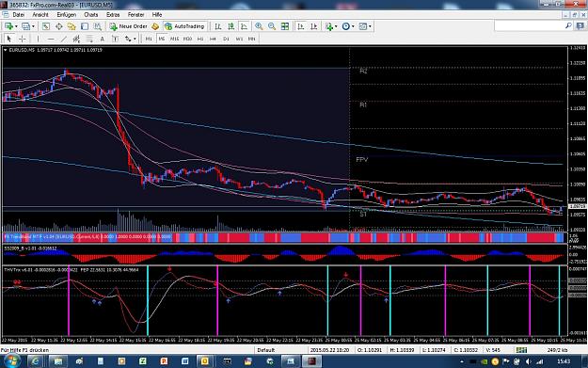This screenshot has width=588, height=368.
Task: Toggle the Navigator folder-star icon
Action: (72, 26)
